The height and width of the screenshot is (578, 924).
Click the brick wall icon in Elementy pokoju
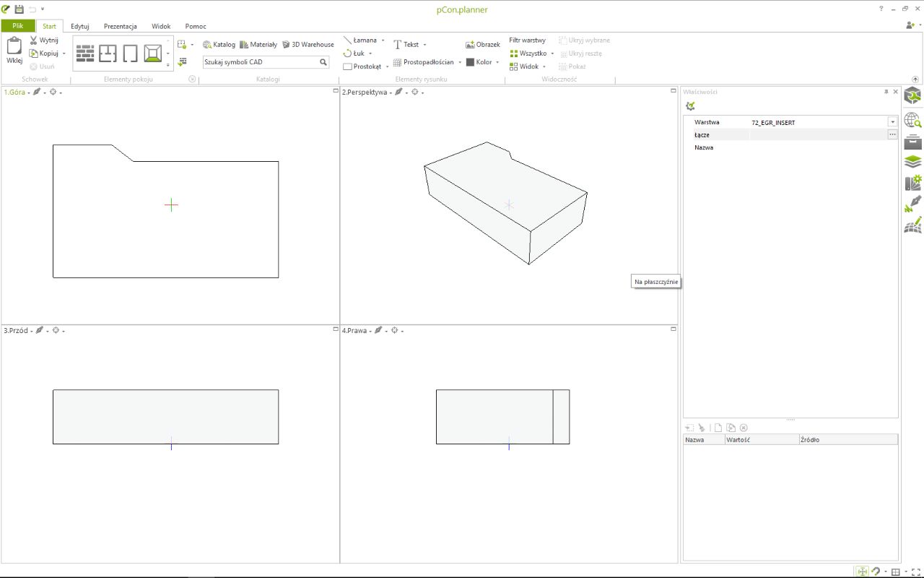(86, 53)
